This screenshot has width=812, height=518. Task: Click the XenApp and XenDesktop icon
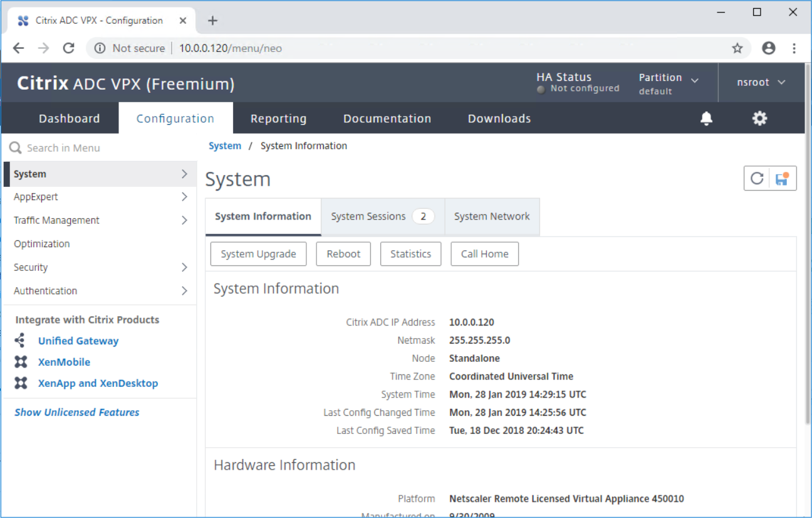(x=21, y=383)
